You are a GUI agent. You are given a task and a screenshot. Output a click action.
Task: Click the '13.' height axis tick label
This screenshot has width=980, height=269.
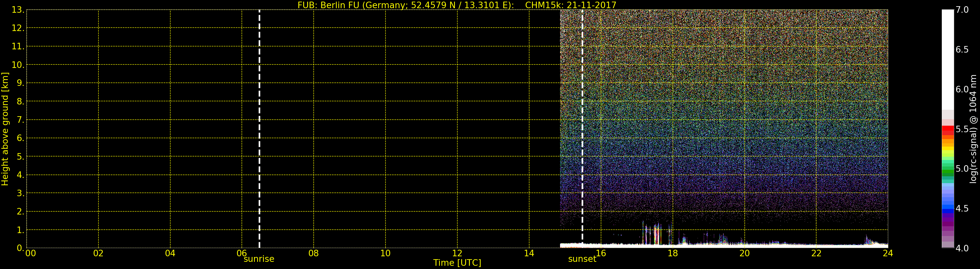coord(18,10)
